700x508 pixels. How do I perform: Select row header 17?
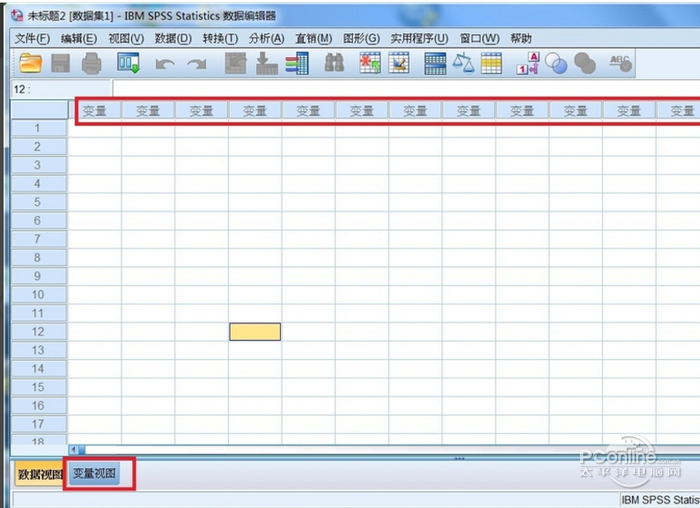(39, 424)
